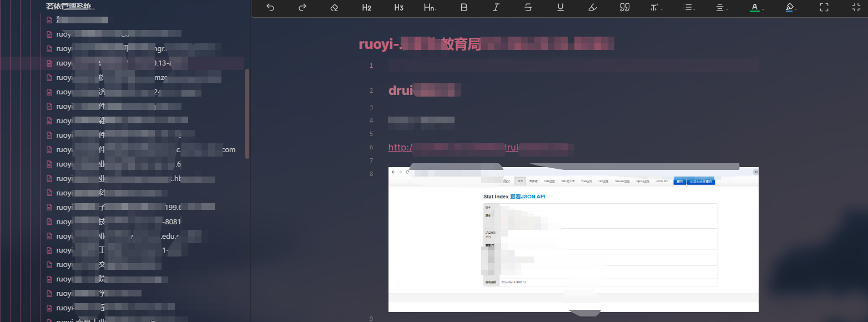Screen dimensions: 868x322
Task: Click the file icon of the .edu.c note
Action: (x=49, y=237)
